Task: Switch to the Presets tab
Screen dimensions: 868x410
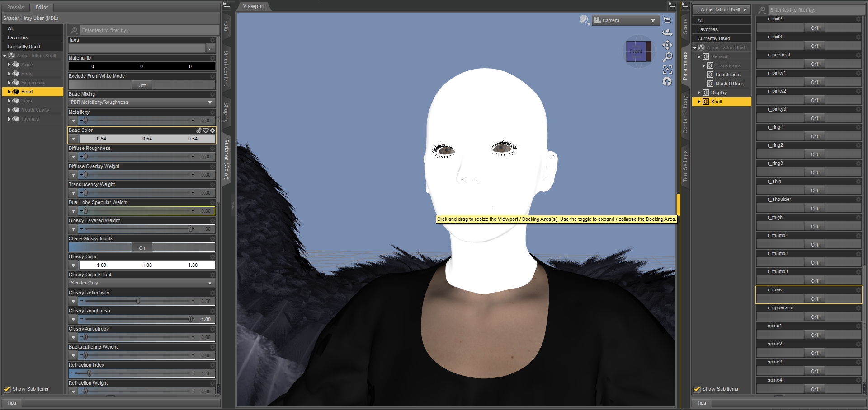Action: tap(15, 7)
